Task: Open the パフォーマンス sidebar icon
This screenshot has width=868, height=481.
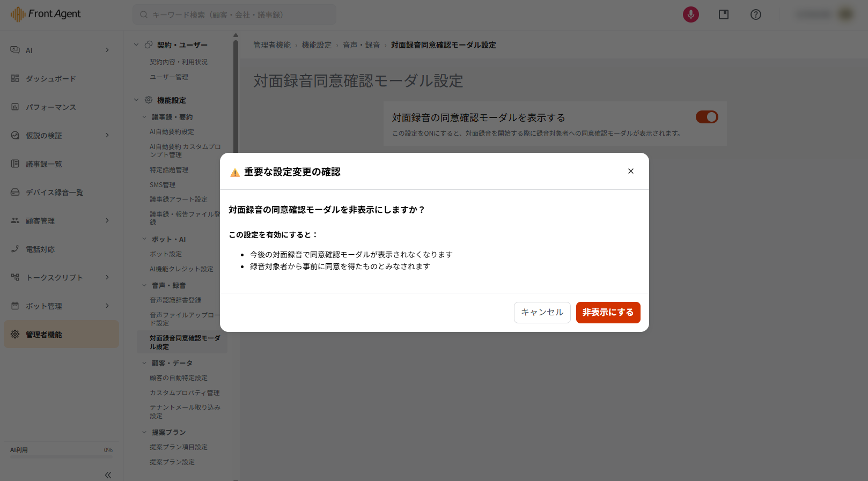Action: pyautogui.click(x=15, y=107)
